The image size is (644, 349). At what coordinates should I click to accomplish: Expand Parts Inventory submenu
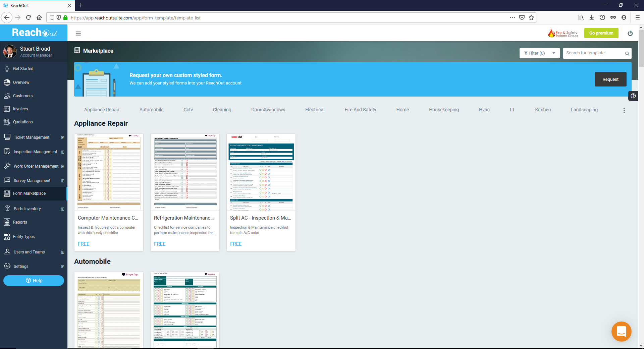(x=62, y=209)
